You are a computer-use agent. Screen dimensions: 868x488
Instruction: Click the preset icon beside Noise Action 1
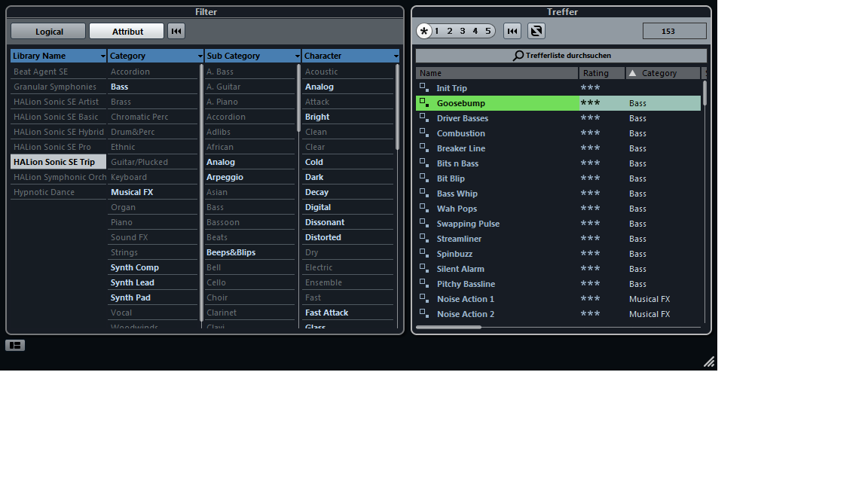click(424, 298)
